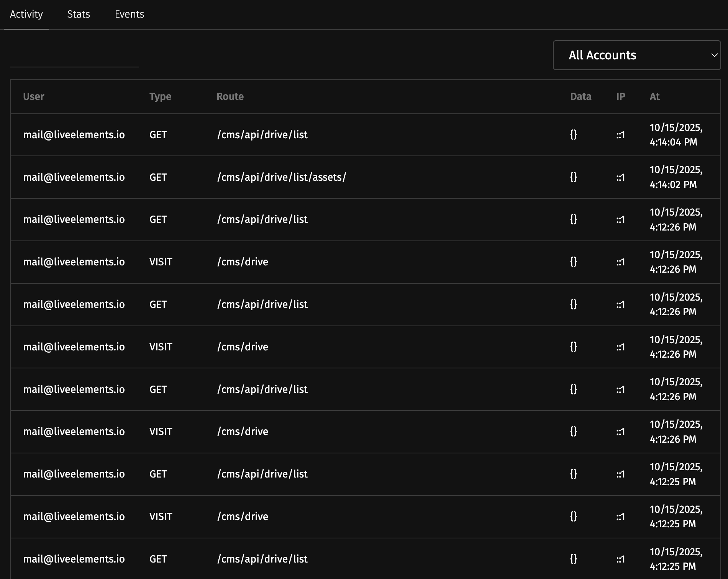Open data braces in the 4:14:04 PM row

[573, 134]
